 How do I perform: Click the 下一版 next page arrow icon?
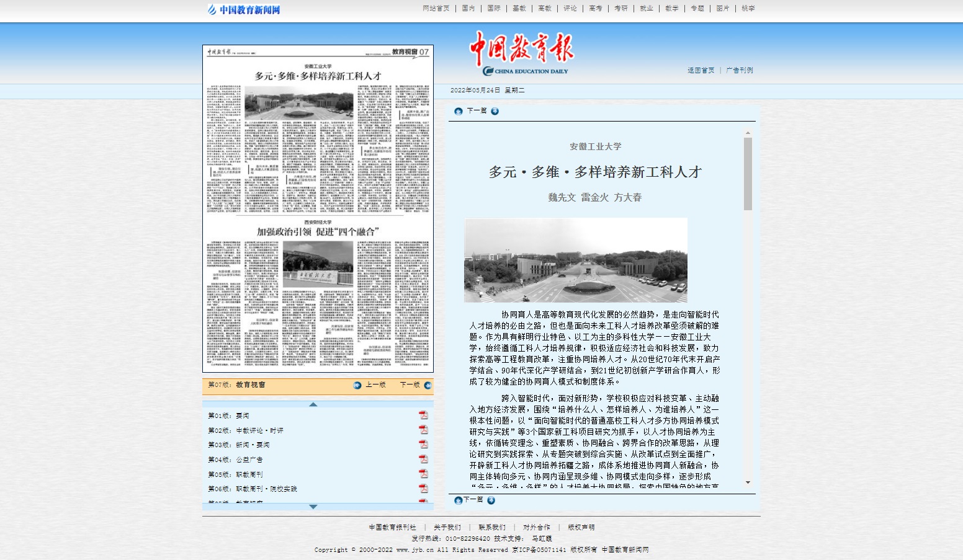point(428,385)
